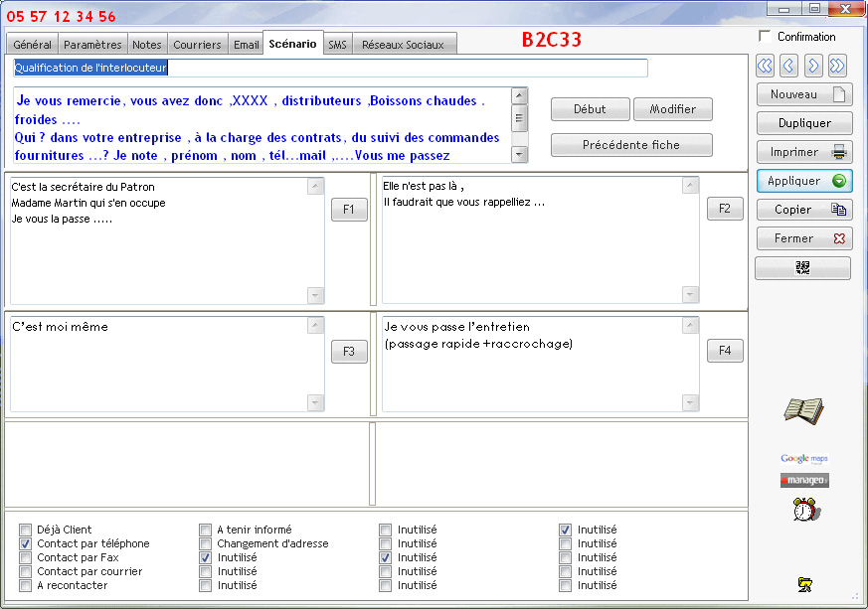This screenshot has width=868, height=609.
Task: Jump to the last record arrow
Action: 837,67
